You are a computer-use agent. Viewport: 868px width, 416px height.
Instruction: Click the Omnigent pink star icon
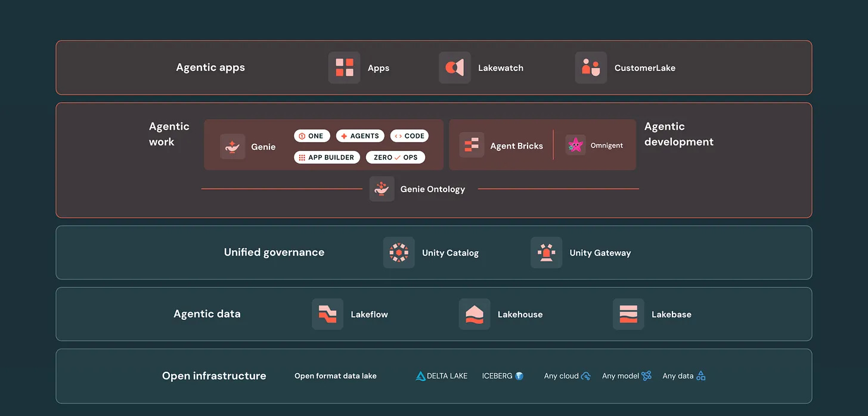pos(575,145)
